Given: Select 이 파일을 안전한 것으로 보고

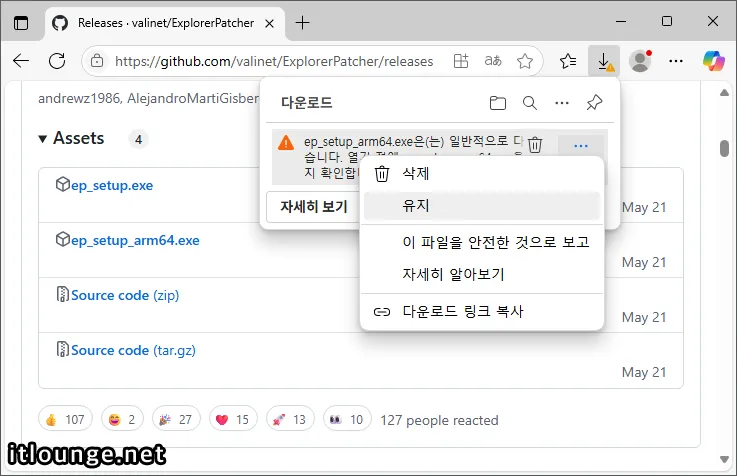Looking at the screenshot, I should (481, 242).
